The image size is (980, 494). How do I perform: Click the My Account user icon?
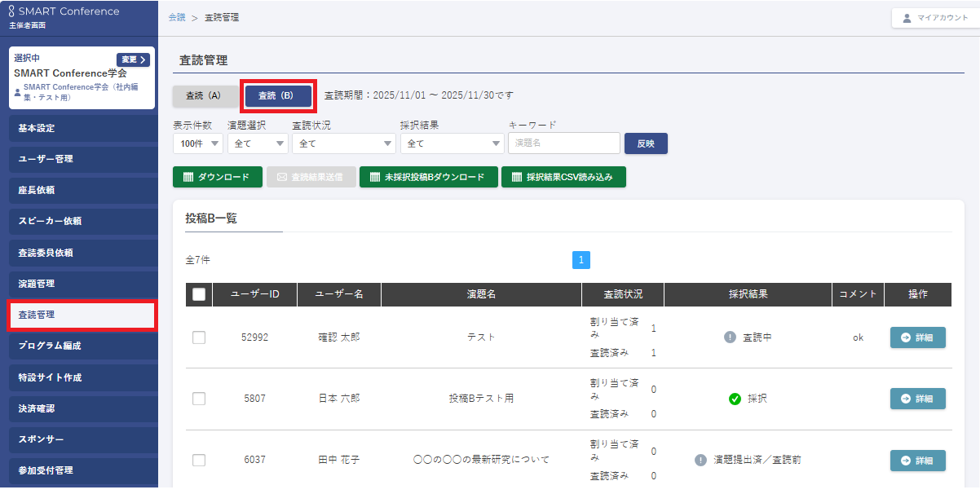[x=907, y=18]
